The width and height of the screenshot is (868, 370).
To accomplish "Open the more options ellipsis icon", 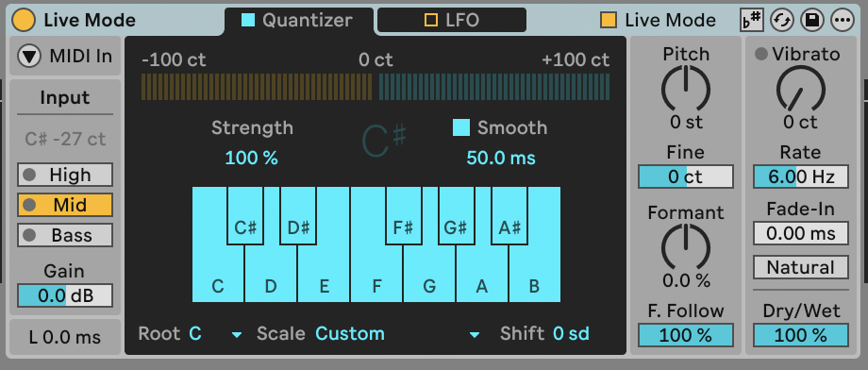I will pyautogui.click(x=843, y=21).
